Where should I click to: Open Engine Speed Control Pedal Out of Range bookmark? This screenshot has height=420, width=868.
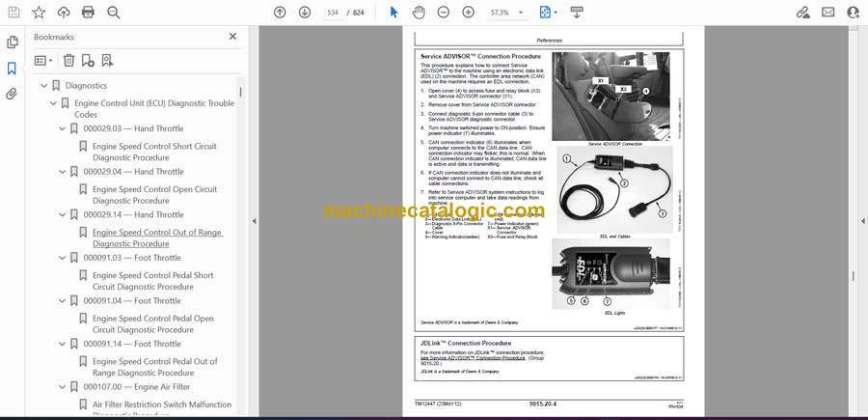(155, 367)
